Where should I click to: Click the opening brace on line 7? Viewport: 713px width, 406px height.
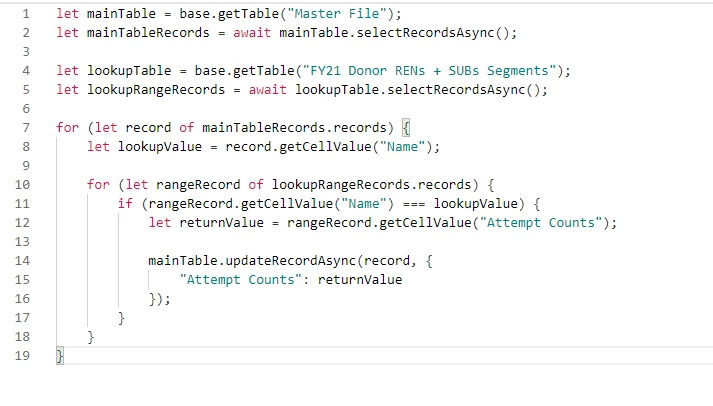coord(407,128)
